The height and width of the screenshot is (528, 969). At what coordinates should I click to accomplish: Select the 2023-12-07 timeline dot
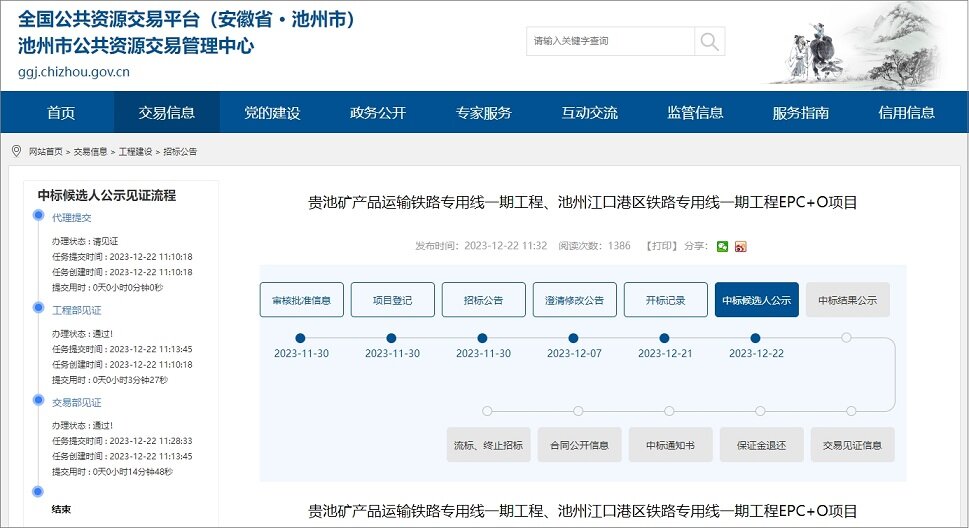tap(574, 338)
